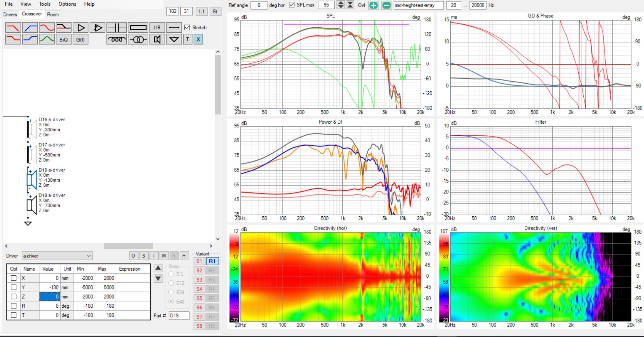Select the wire connection tool
Image resolution: width=644 pixels, height=337 pixels.
point(174,27)
